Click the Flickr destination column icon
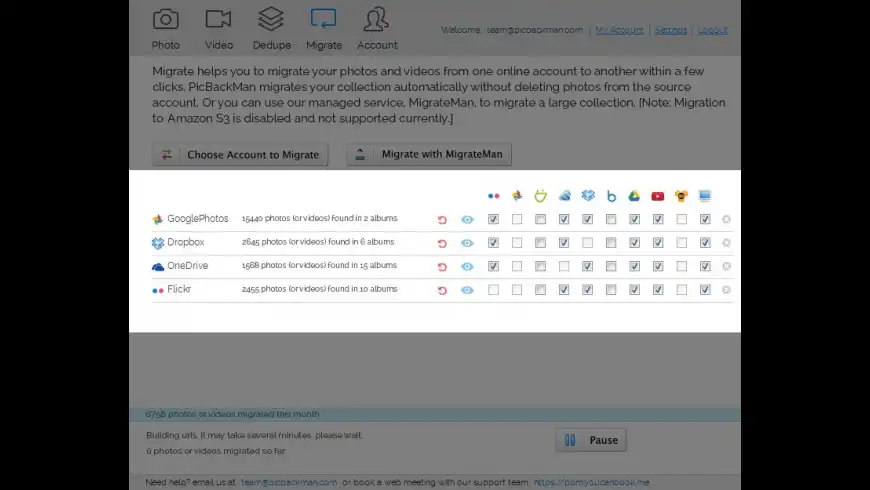Image resolution: width=870 pixels, height=490 pixels. [493, 196]
